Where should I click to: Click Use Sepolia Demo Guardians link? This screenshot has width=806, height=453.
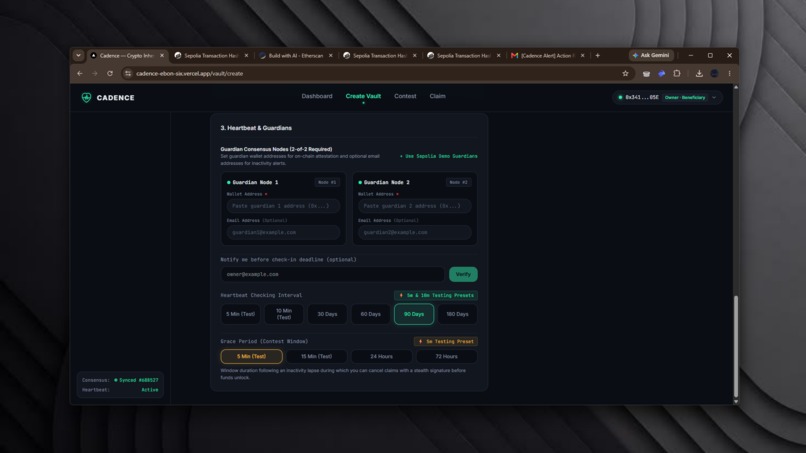tap(439, 156)
